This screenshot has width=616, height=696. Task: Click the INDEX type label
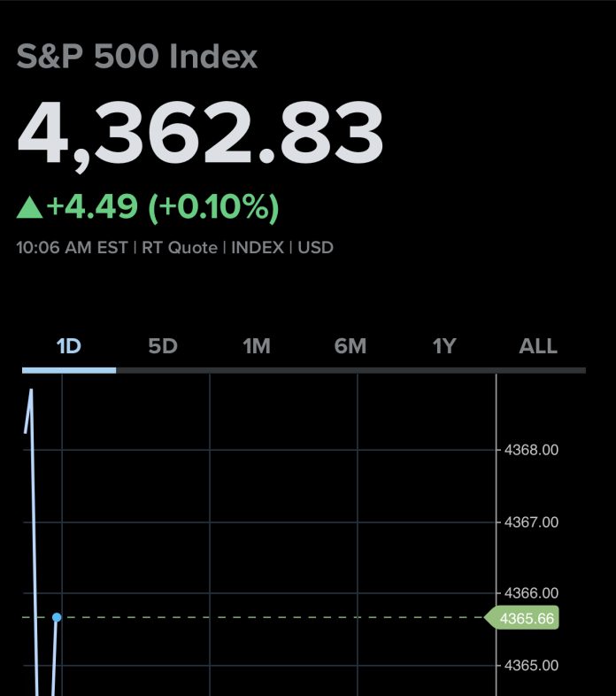pos(258,248)
